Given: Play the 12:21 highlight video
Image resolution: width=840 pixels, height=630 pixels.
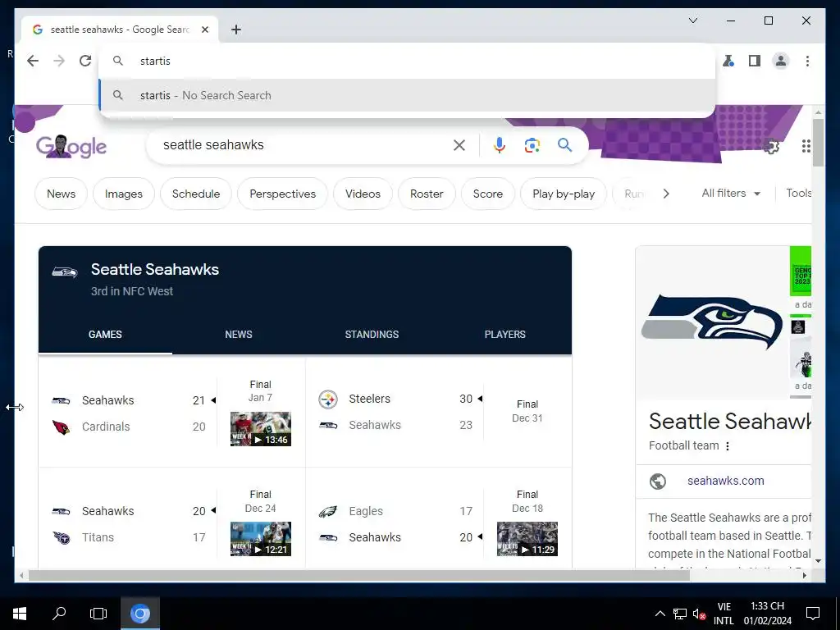Looking at the screenshot, I should coord(260,539).
